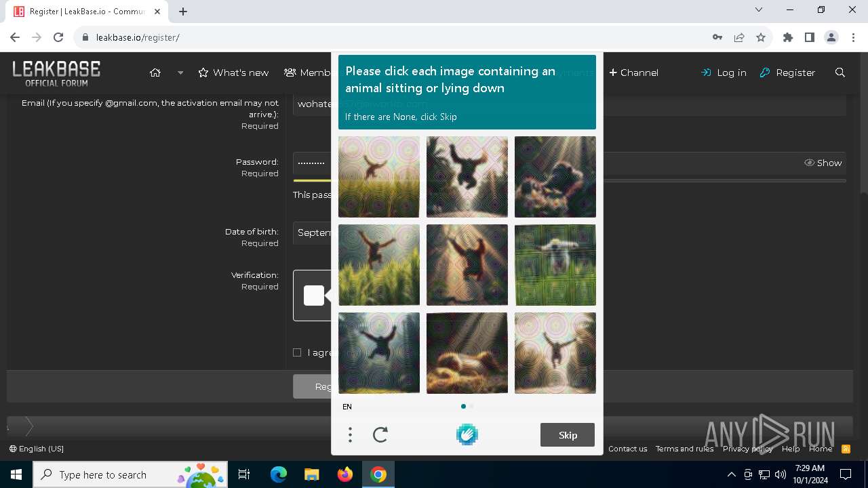The image size is (868, 488).
Task: Open forum search magnifier
Action: [840, 73]
